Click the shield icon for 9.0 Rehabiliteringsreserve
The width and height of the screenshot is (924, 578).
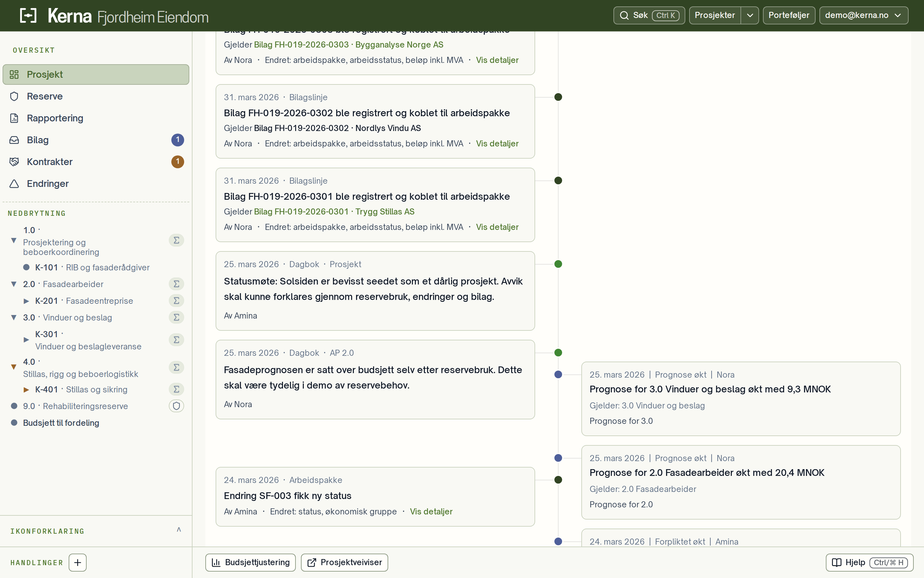point(176,406)
